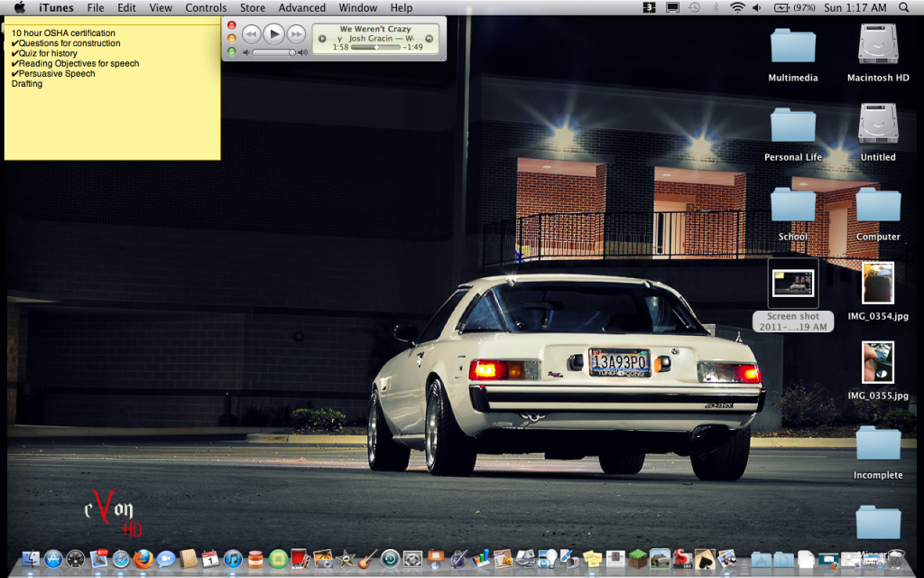Screen dimensions: 924x578
Task: Open Minecraft grass block icon in Dock
Action: coord(638,559)
